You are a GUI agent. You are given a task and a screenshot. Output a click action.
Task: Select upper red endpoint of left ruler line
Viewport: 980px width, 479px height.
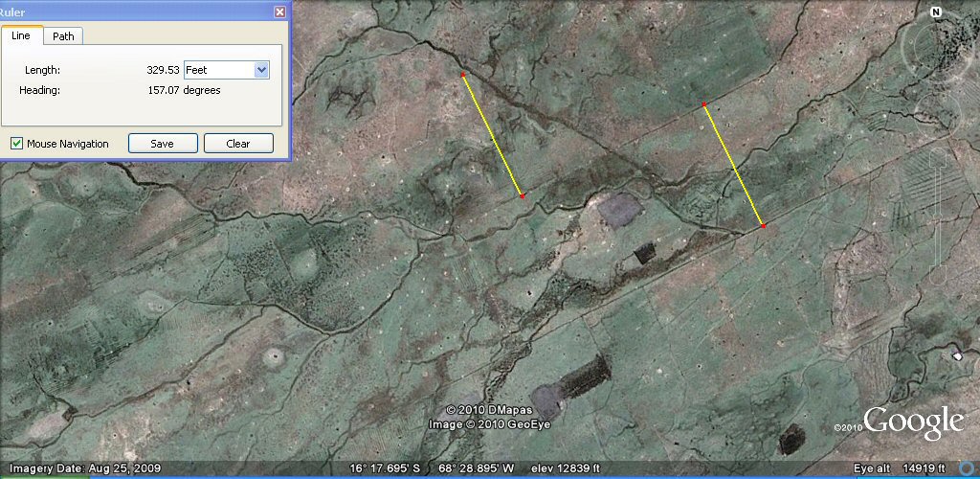pyautogui.click(x=463, y=75)
